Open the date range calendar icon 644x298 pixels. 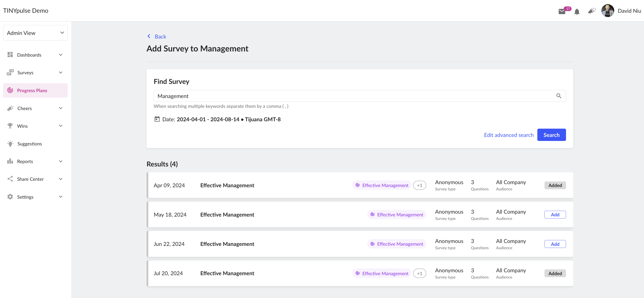pyautogui.click(x=157, y=119)
